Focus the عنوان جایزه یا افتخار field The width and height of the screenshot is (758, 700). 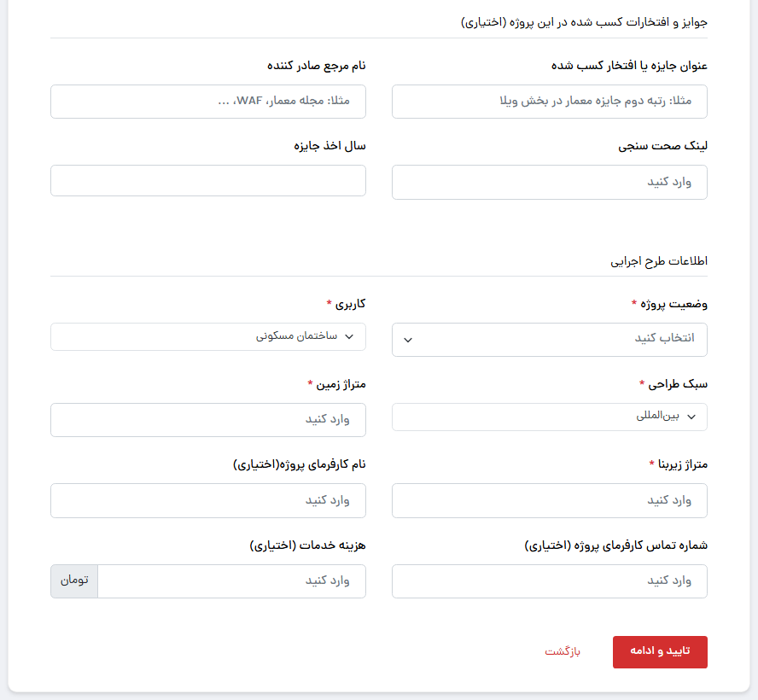pyautogui.click(x=549, y=102)
